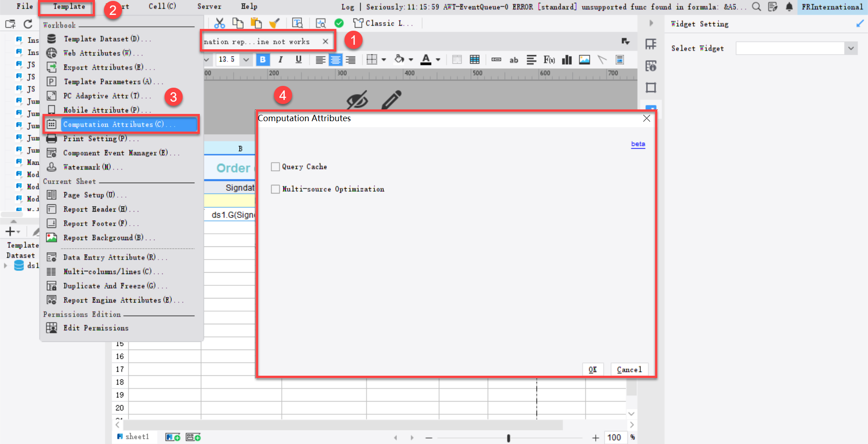This screenshot has height=444, width=868.
Task: Enable the Multi-source Optimization checkbox
Action: pos(275,189)
